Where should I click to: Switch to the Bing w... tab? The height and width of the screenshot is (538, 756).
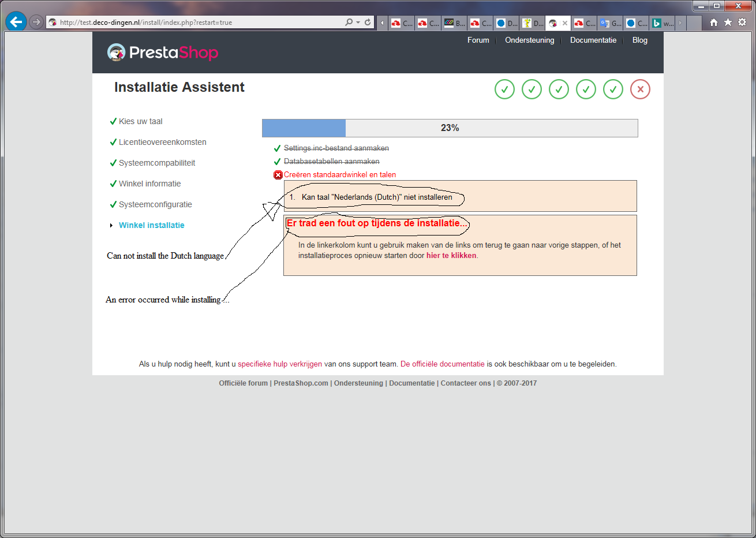663,23
